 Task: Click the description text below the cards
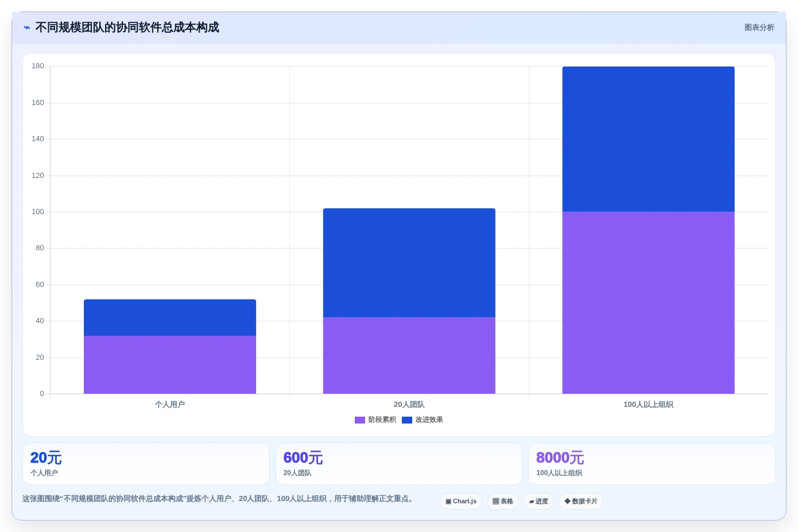click(x=218, y=499)
